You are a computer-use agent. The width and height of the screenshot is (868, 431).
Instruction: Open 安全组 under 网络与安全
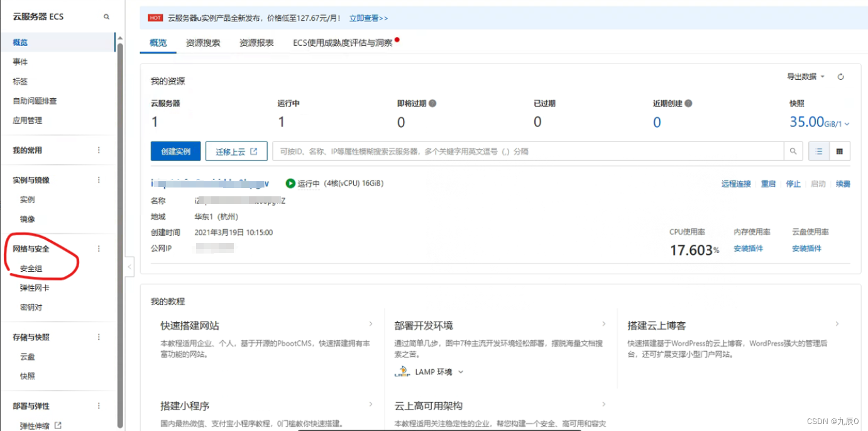click(31, 269)
